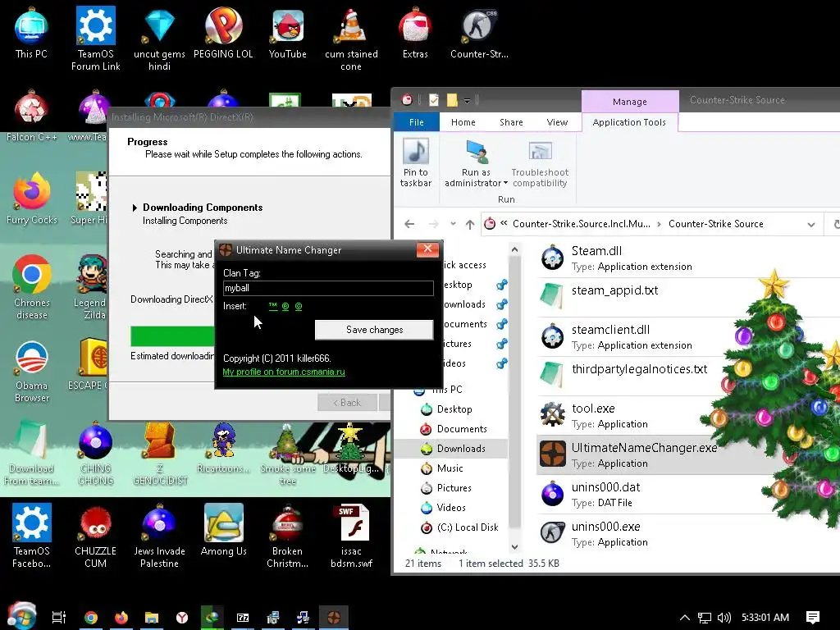Select the tool.exe file icon
840x630 pixels.
point(552,415)
